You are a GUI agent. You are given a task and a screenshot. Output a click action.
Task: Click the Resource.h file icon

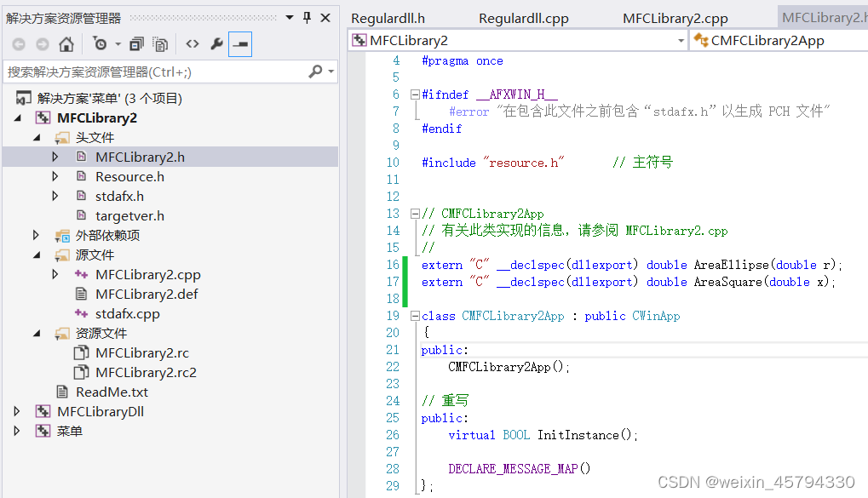click(x=82, y=176)
